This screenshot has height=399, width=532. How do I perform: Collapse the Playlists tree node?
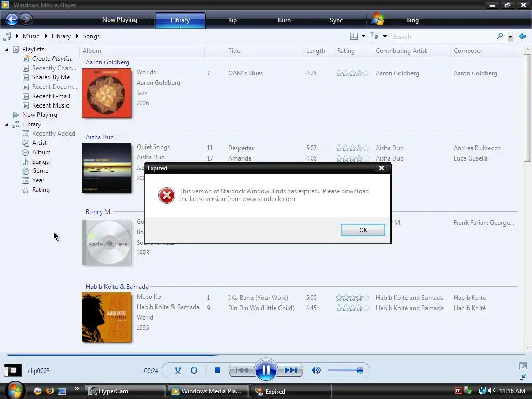tap(6, 50)
